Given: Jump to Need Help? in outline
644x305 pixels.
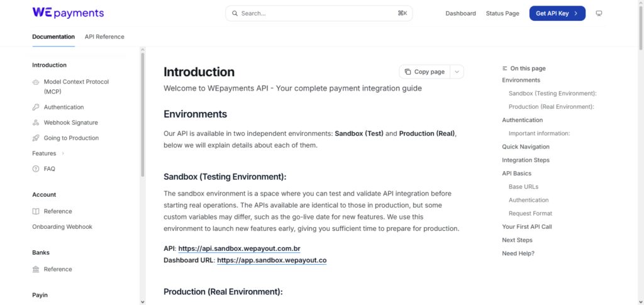Looking at the screenshot, I should 518,253.
